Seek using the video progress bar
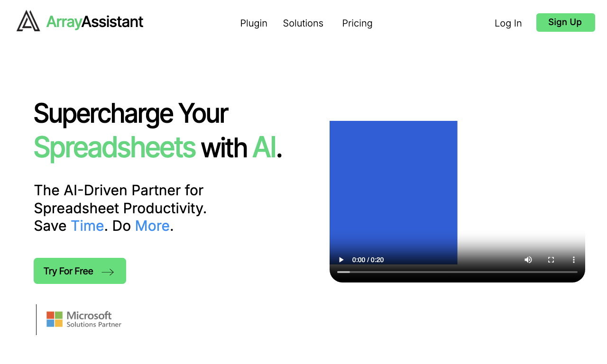The image size is (607, 364). (x=457, y=272)
